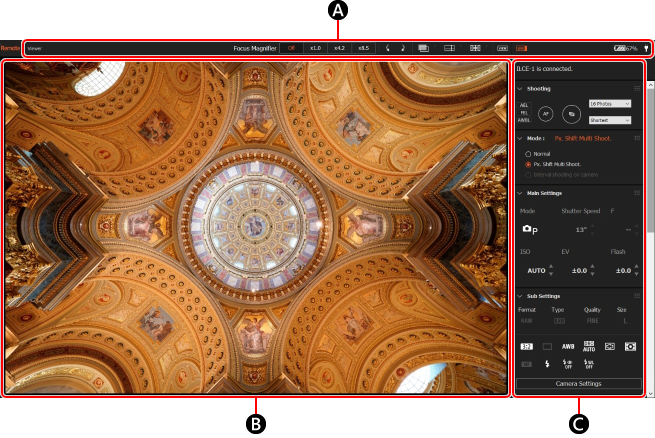Open the Shortest interval dropdown
The height and width of the screenshot is (438, 655).
point(610,120)
